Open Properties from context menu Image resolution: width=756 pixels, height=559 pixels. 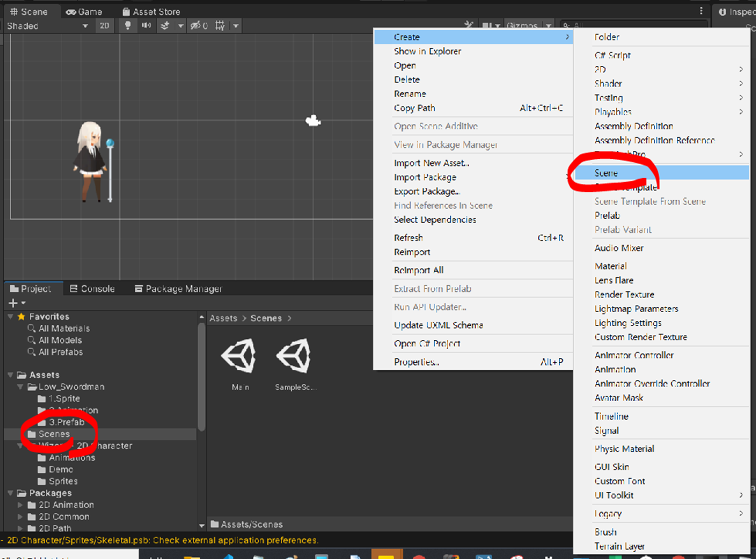473,362
